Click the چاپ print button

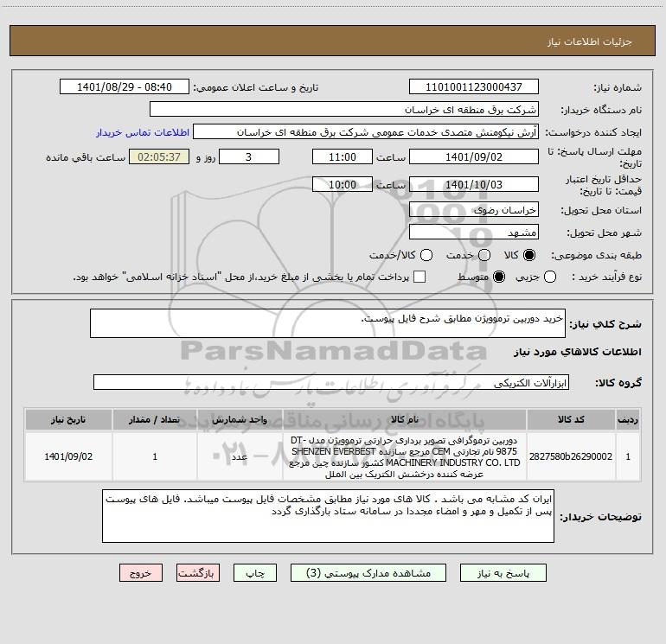[x=255, y=573]
